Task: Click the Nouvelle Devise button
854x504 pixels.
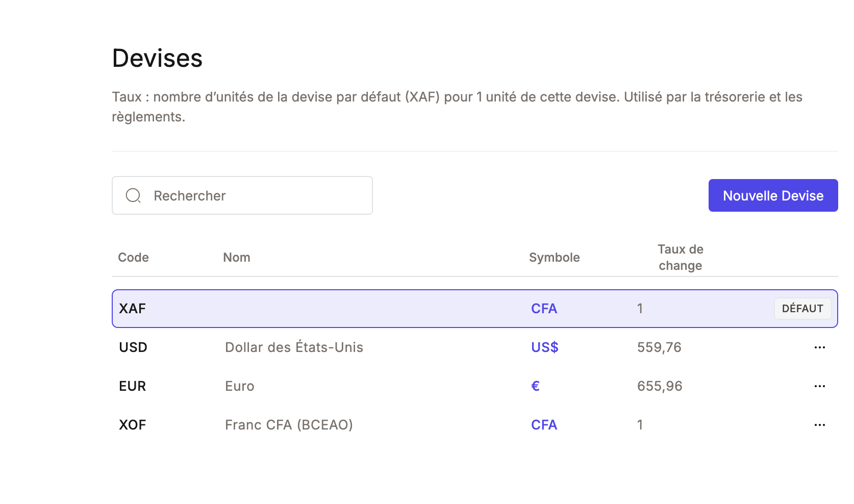Action: pos(772,195)
